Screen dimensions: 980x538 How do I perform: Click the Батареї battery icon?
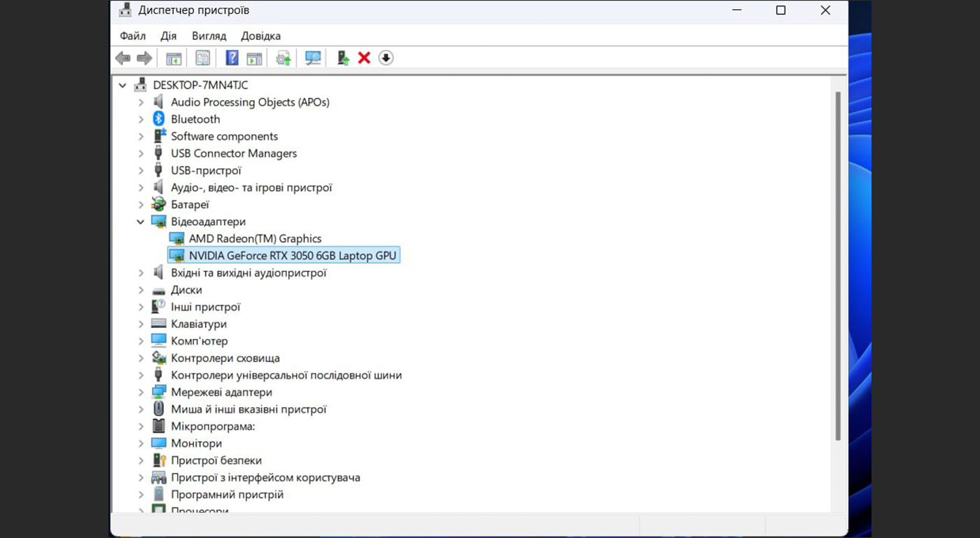click(x=159, y=205)
